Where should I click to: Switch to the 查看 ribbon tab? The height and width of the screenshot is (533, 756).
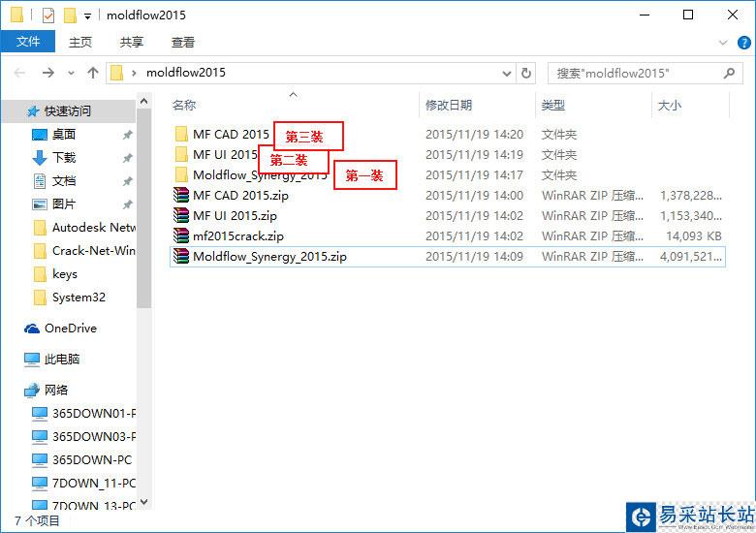[183, 43]
